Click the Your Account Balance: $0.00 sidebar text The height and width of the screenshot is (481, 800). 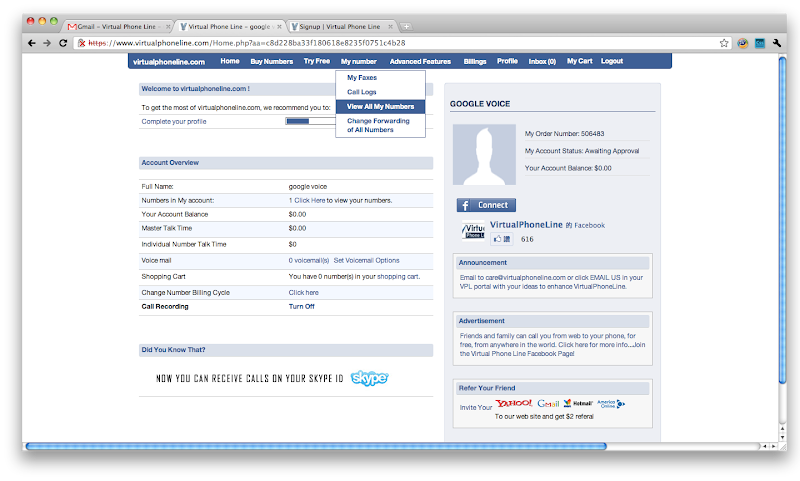click(x=568, y=168)
